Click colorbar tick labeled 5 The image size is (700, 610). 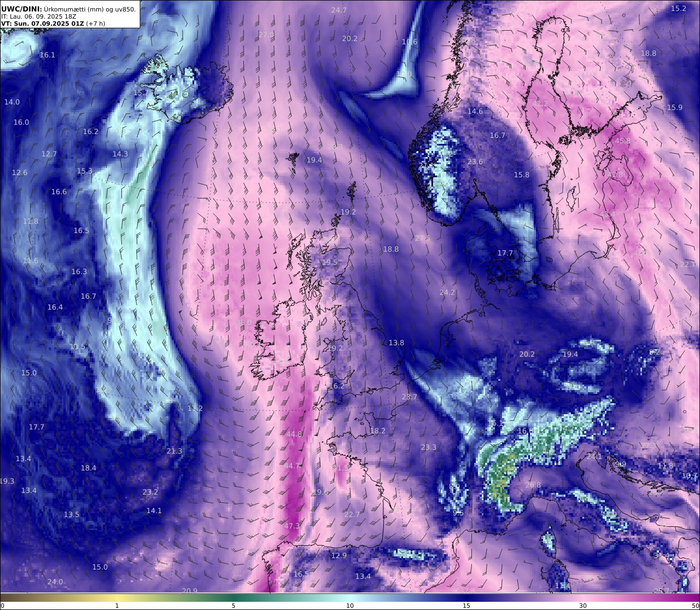point(234,606)
